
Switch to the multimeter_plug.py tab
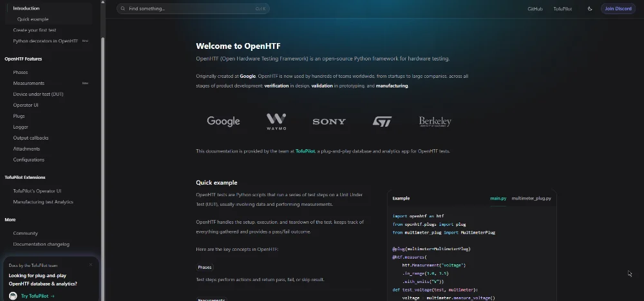[531, 198]
